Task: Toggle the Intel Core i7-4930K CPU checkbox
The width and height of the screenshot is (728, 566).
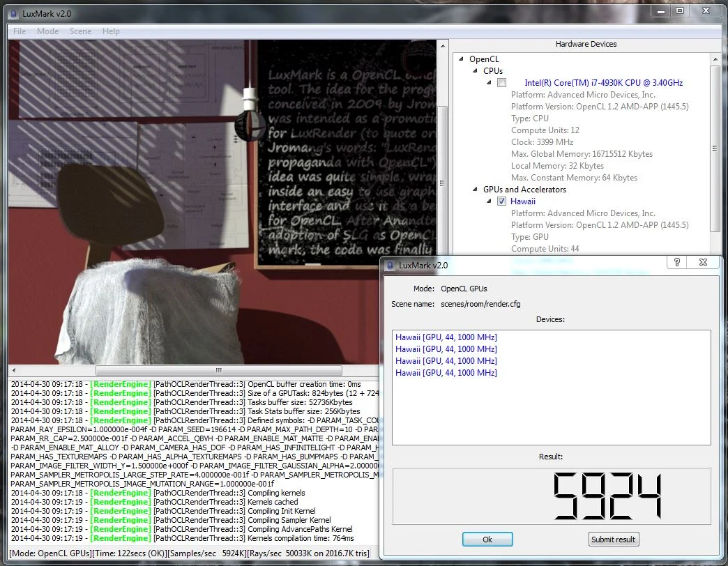Action: click(x=501, y=82)
